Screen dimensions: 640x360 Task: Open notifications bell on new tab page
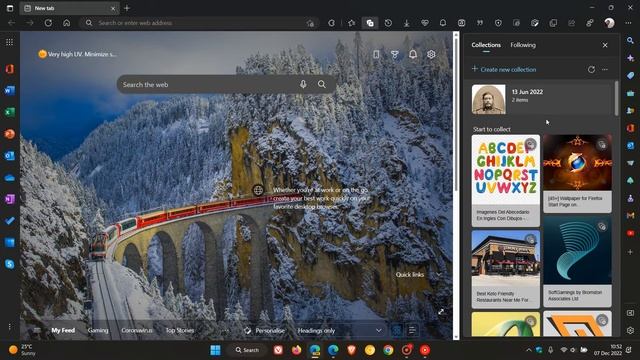413,54
